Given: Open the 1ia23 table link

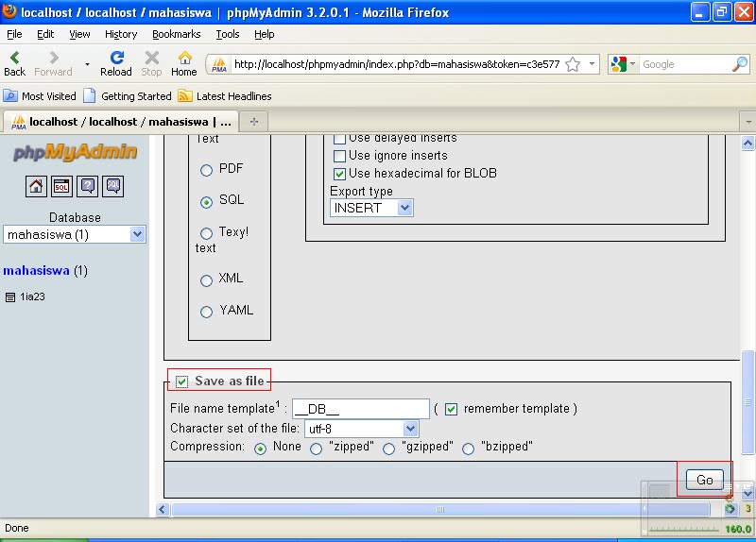Looking at the screenshot, I should [32, 296].
